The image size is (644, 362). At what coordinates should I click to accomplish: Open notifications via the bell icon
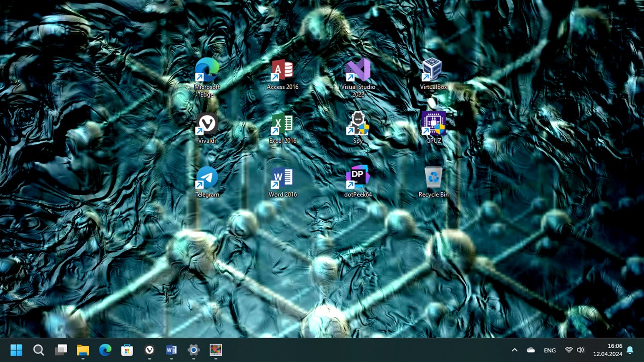pyautogui.click(x=629, y=350)
